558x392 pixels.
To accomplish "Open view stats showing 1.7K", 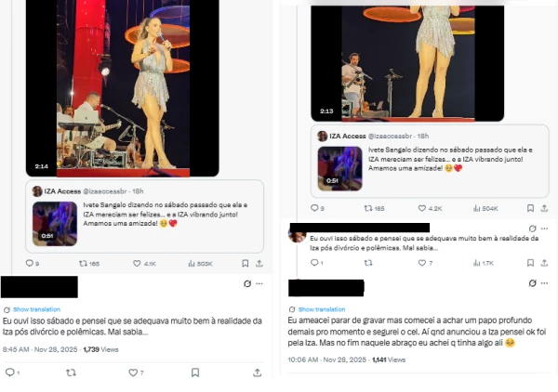I will tap(481, 263).
